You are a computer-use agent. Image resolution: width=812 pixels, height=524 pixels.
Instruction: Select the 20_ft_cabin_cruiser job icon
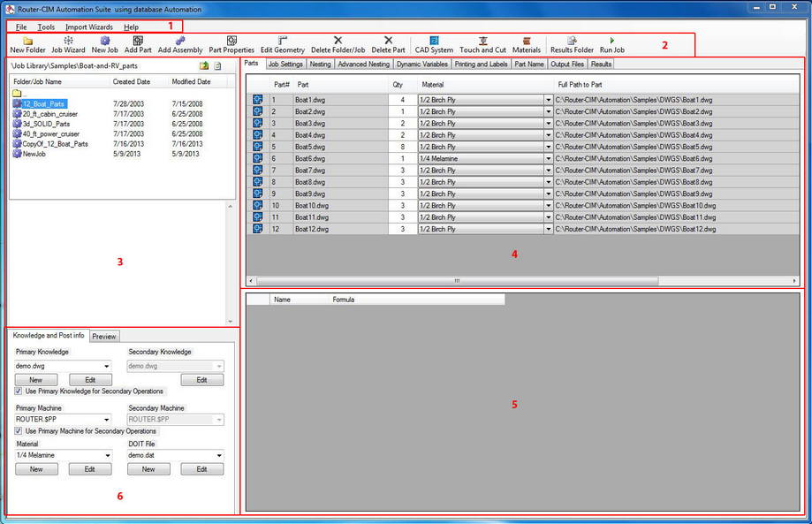pyautogui.click(x=17, y=114)
